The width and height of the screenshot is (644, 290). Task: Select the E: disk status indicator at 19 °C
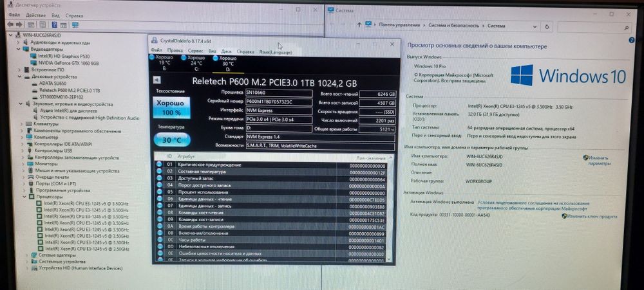(164, 63)
